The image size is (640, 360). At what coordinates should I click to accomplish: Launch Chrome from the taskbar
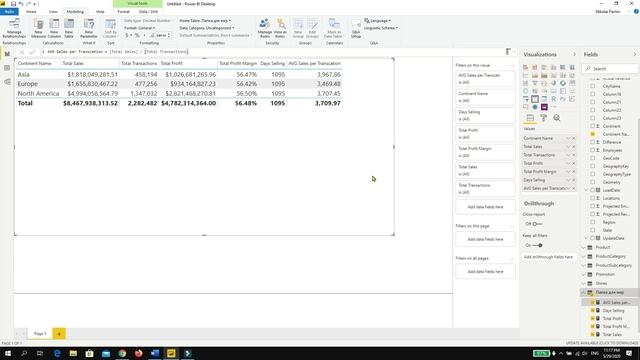[122, 353]
